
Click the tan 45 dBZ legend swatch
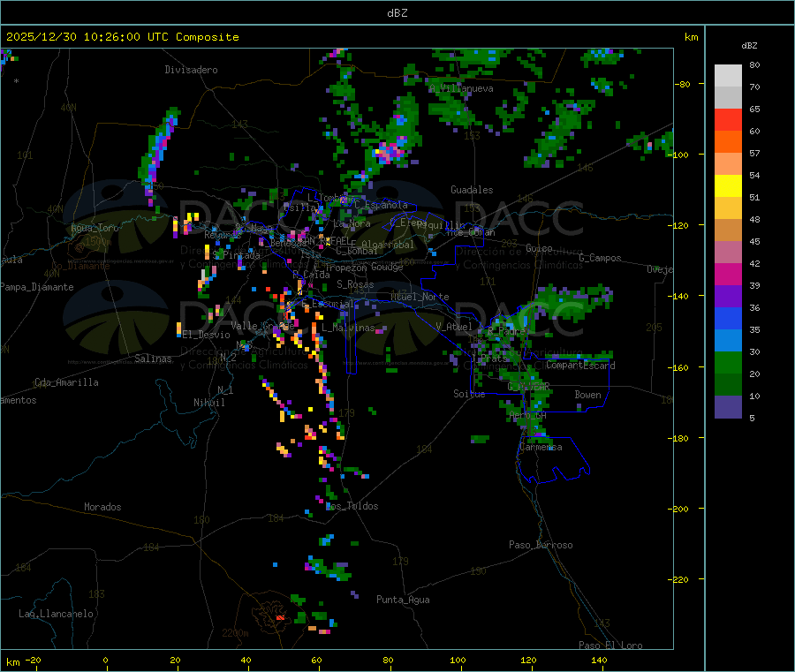tap(728, 230)
